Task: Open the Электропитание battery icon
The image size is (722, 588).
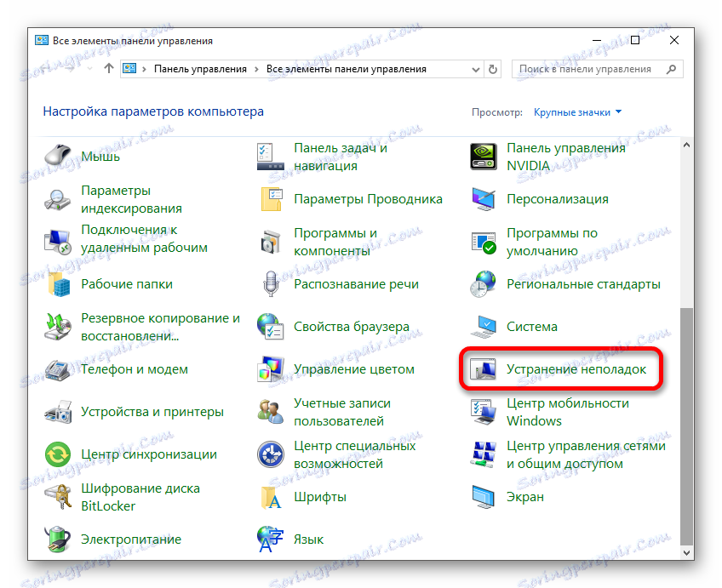Action: coord(58,539)
